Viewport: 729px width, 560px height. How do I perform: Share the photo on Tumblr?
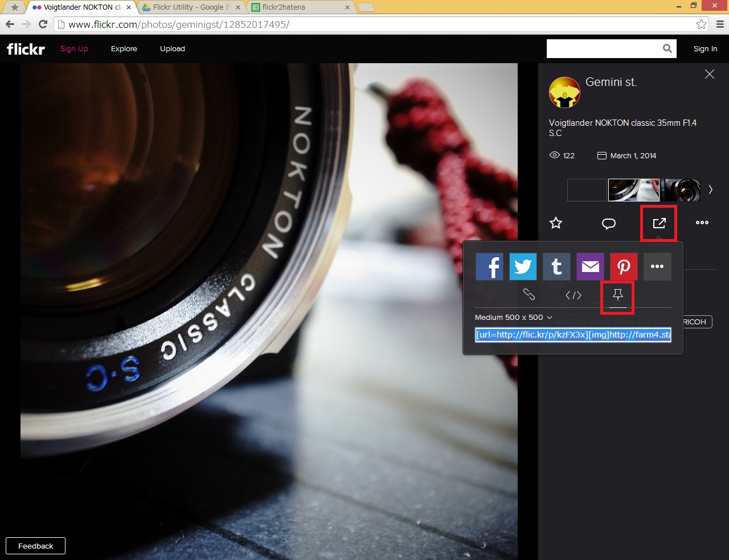click(556, 266)
